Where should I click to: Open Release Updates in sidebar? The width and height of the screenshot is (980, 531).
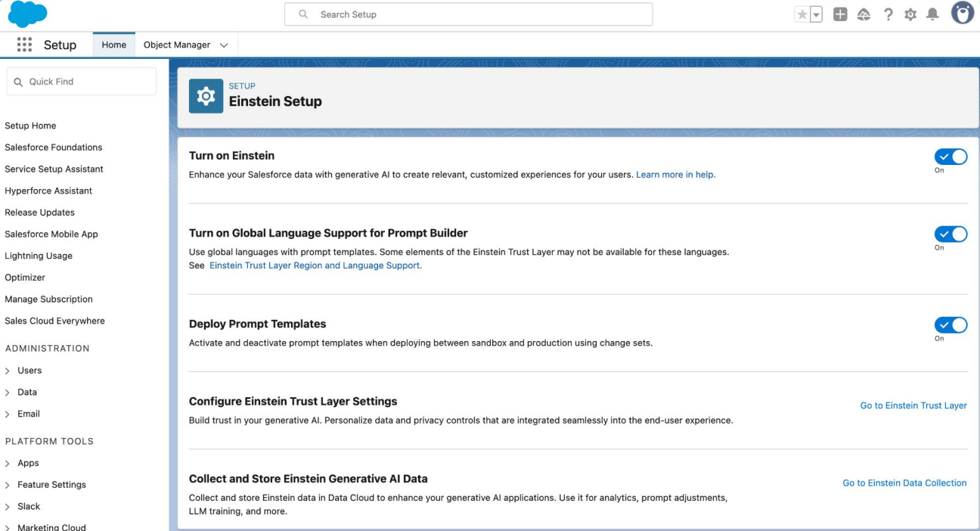tap(39, 213)
